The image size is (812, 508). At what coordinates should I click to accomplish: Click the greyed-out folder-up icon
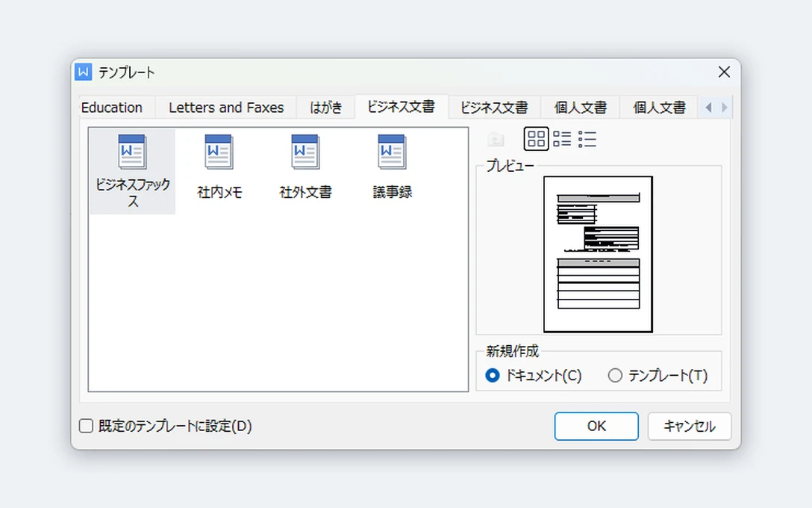click(496, 139)
